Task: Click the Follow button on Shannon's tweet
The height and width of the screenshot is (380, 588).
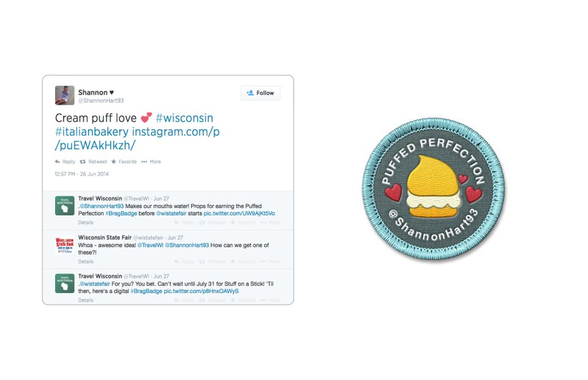Action: [260, 93]
